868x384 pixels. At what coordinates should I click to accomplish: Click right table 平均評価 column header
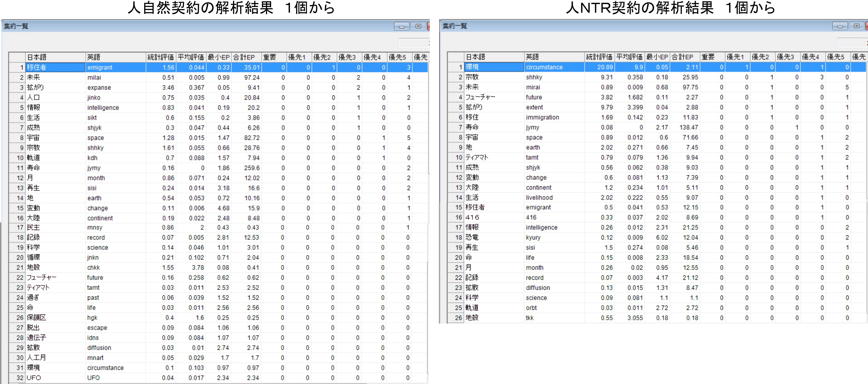point(629,57)
